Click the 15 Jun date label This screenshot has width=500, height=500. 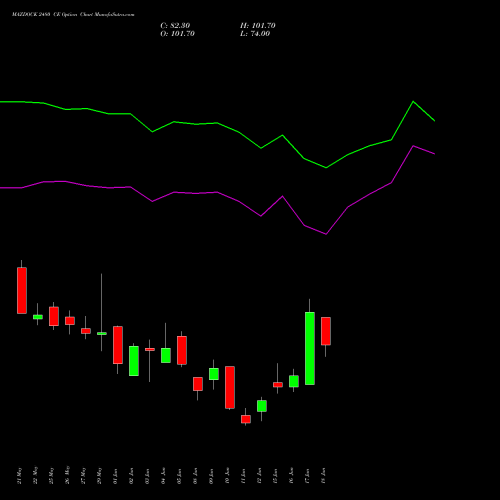(276, 476)
